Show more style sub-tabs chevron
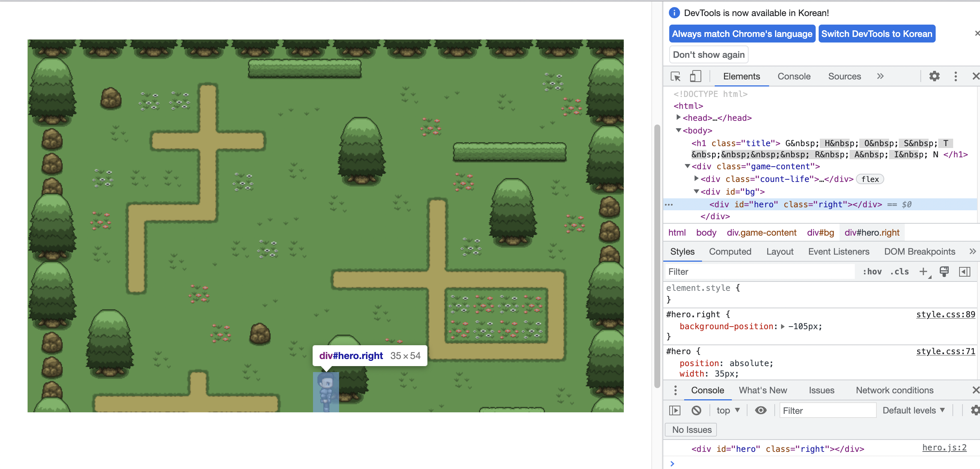 click(973, 251)
